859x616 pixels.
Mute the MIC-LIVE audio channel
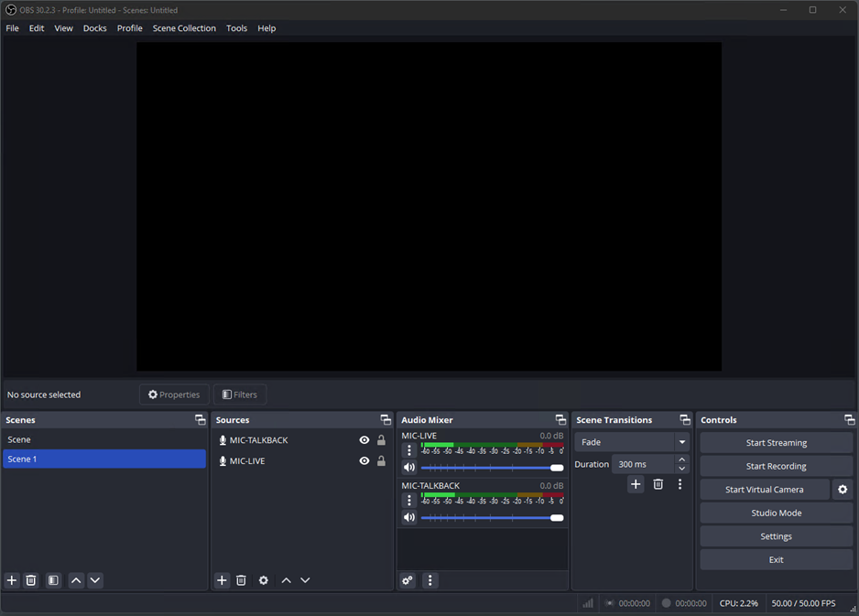[x=409, y=468]
